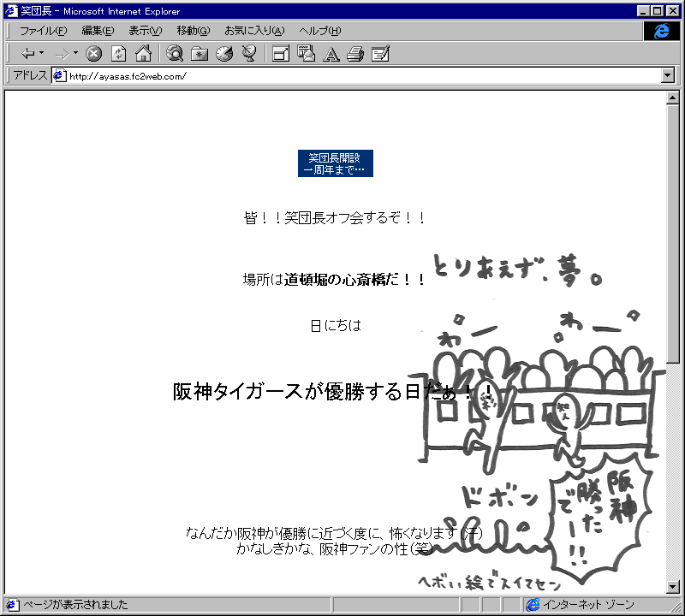Click the ページが表示されました status text
The width and height of the screenshot is (685, 616).
coord(75,605)
